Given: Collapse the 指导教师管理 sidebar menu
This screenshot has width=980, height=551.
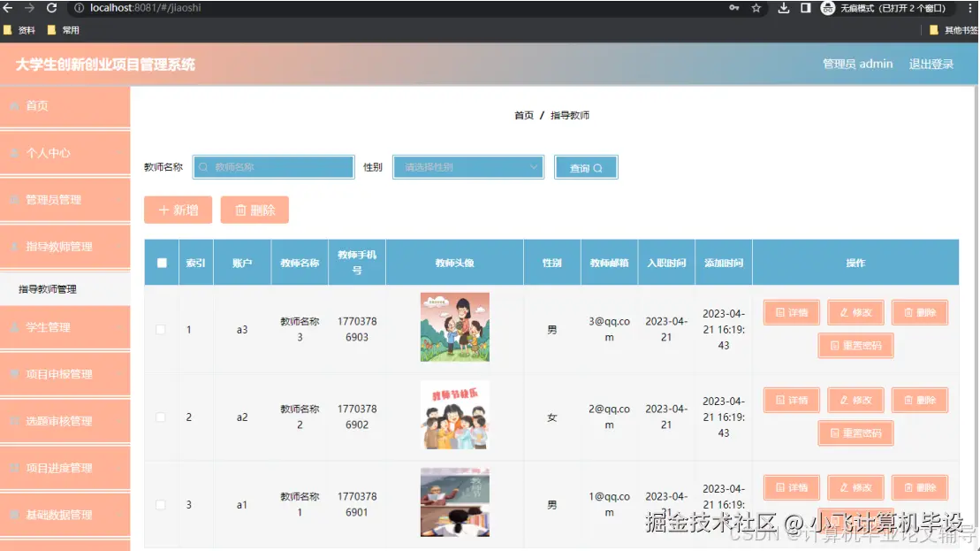Looking at the screenshot, I should click(x=65, y=247).
